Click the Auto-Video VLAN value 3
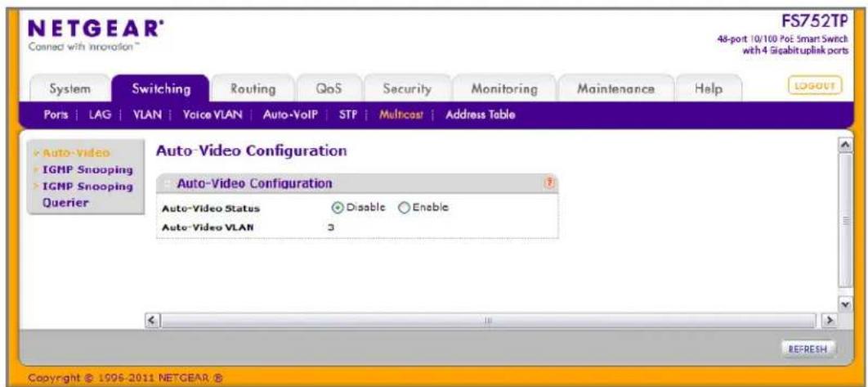The image size is (868, 387). point(330,227)
